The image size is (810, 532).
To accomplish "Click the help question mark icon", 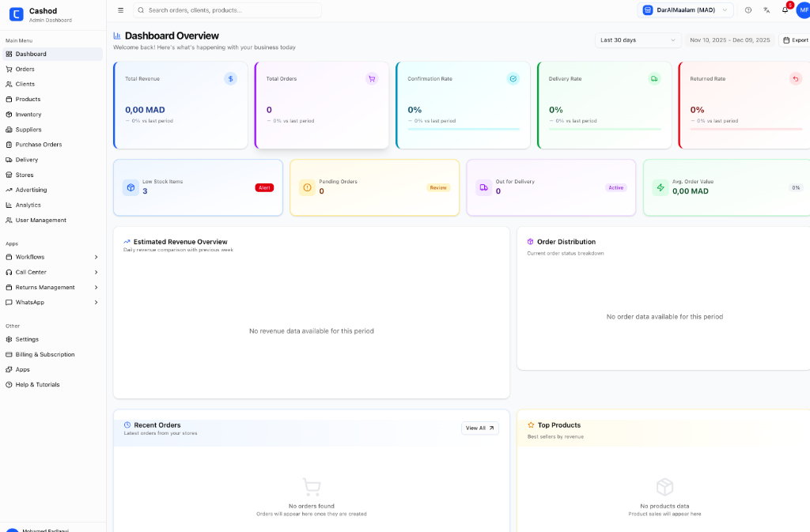I will click(748, 10).
